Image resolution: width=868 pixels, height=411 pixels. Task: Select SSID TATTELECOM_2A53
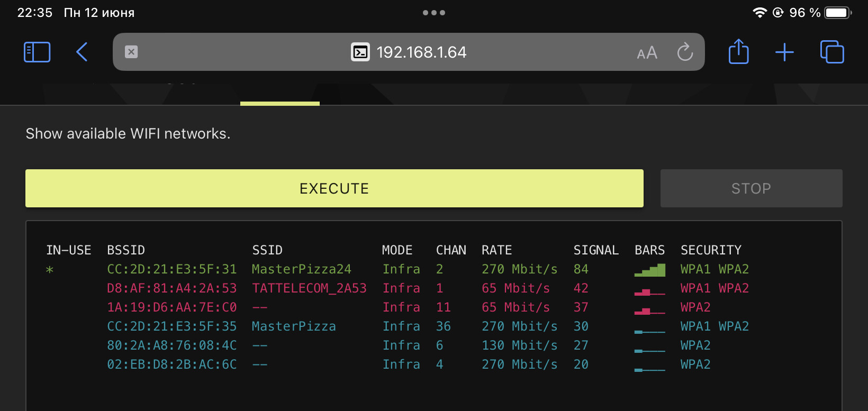[x=309, y=288]
